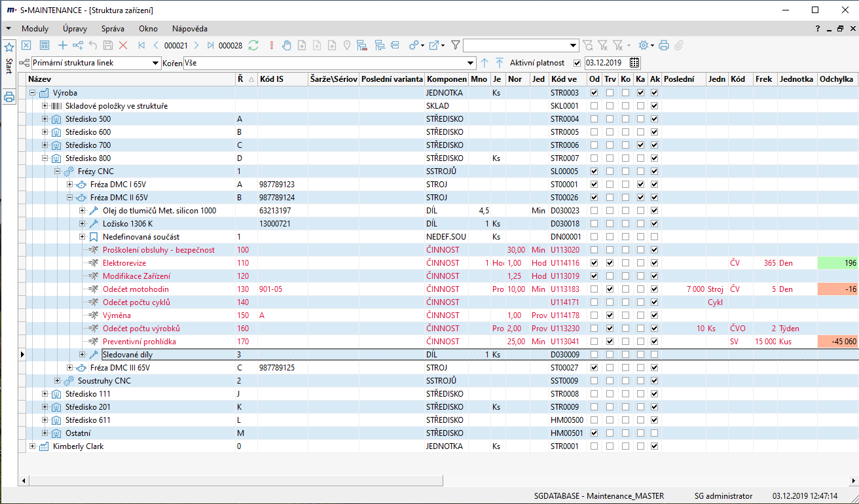The image size is (859, 504).
Task: Jump to the first record arrow
Action: 141,45
